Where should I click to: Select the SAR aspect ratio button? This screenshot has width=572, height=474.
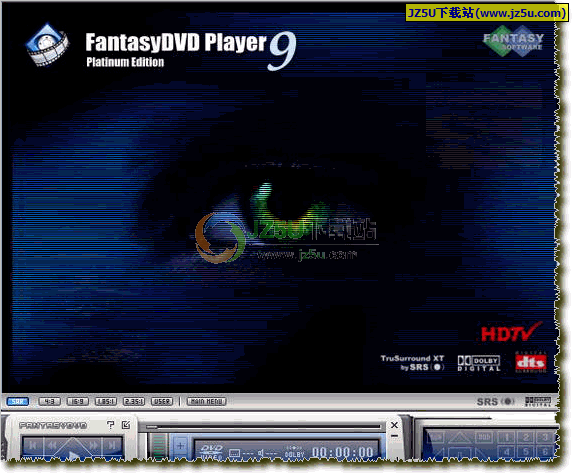pyautogui.click(x=18, y=402)
